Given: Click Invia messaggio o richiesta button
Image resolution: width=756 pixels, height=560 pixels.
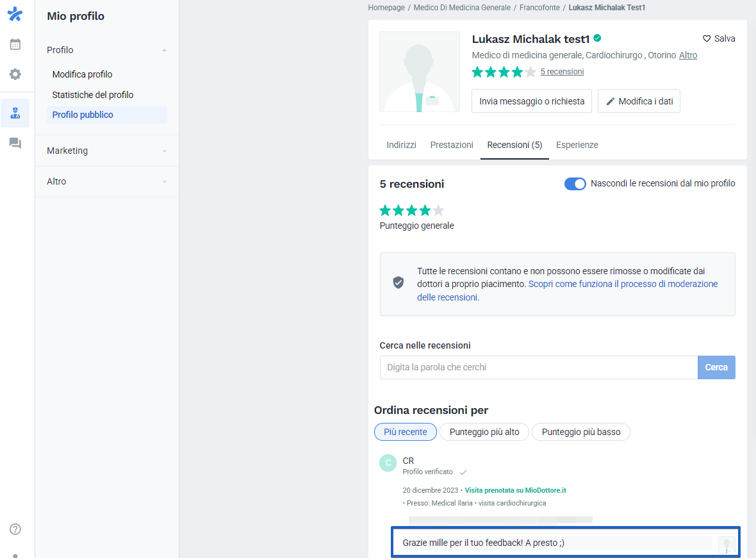Looking at the screenshot, I should coord(531,101).
